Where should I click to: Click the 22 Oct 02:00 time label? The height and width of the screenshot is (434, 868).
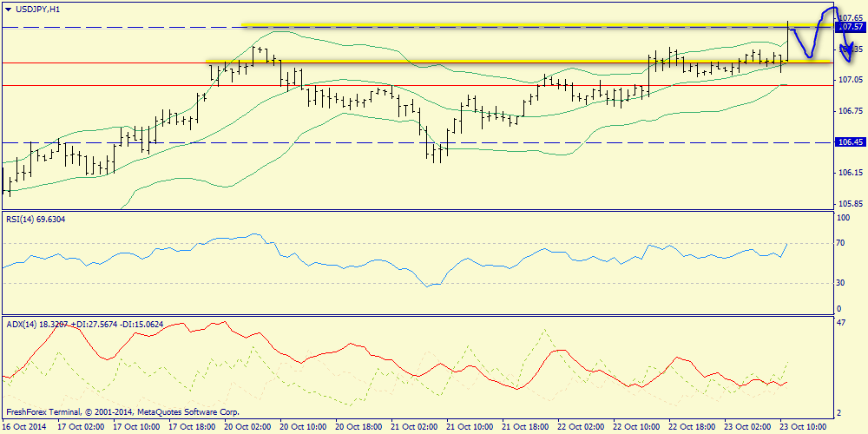[580, 427]
